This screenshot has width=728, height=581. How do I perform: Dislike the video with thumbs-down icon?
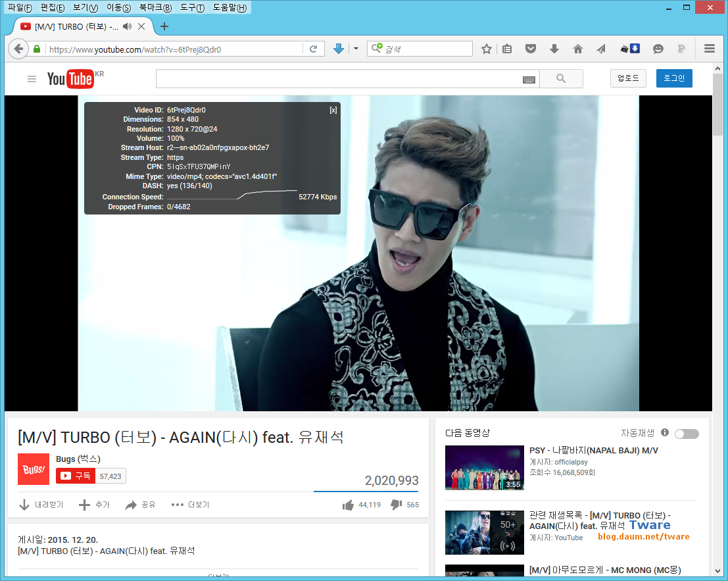[397, 505]
